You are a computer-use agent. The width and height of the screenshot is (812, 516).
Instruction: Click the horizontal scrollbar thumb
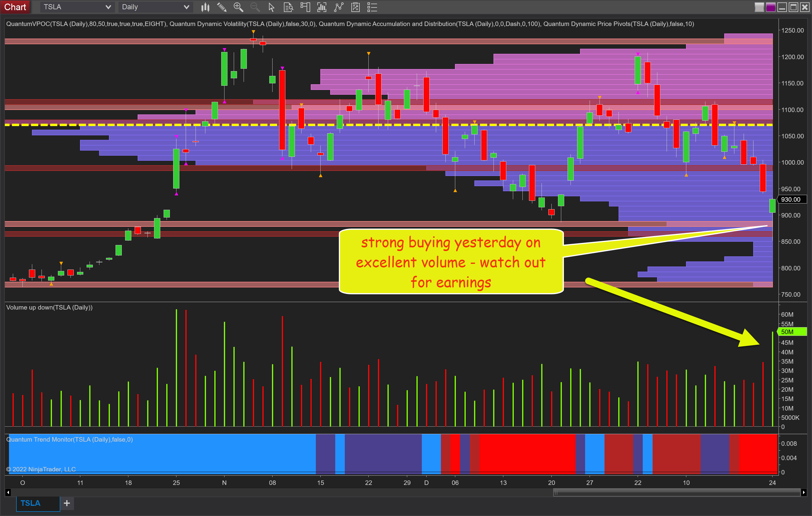point(677,492)
